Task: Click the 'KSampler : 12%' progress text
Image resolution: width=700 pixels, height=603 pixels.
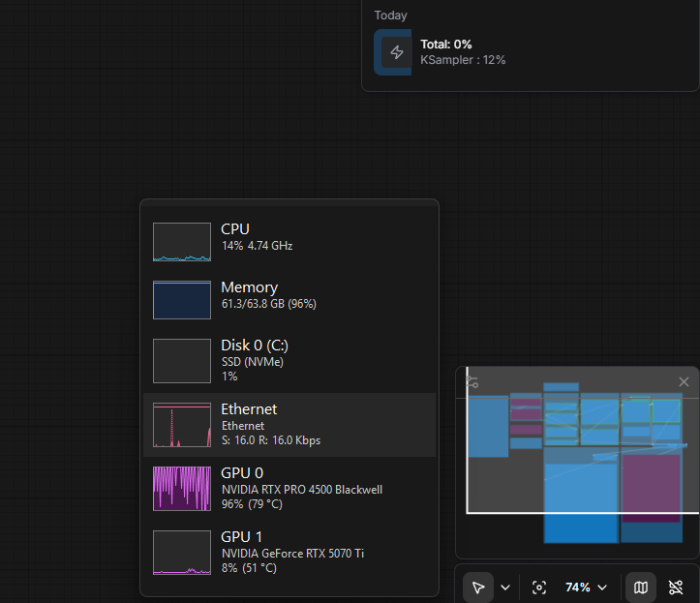Action: click(463, 60)
